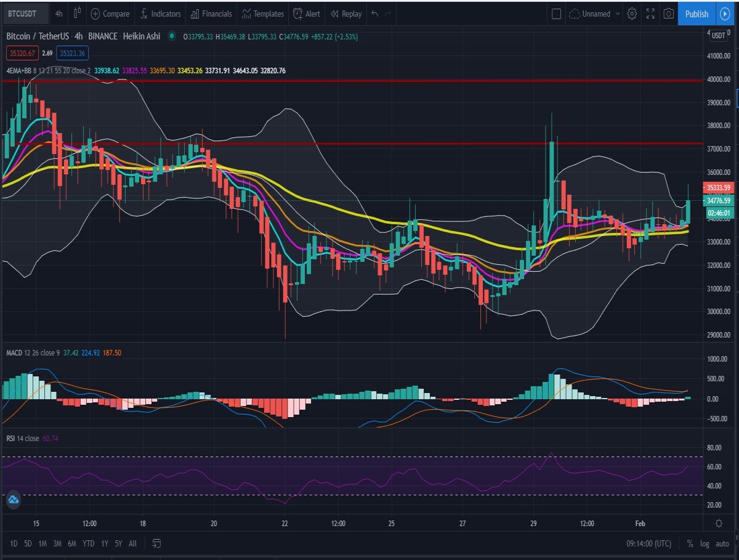Create a new Alert

click(307, 14)
